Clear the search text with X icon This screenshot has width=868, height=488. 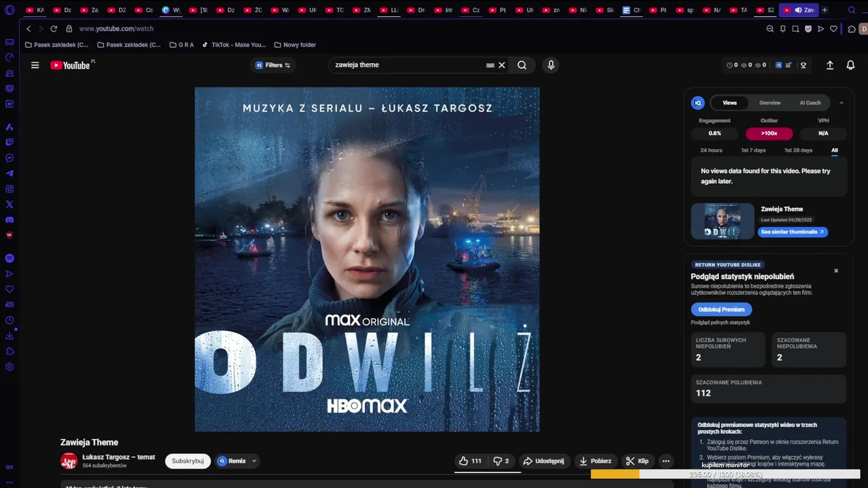click(x=502, y=65)
